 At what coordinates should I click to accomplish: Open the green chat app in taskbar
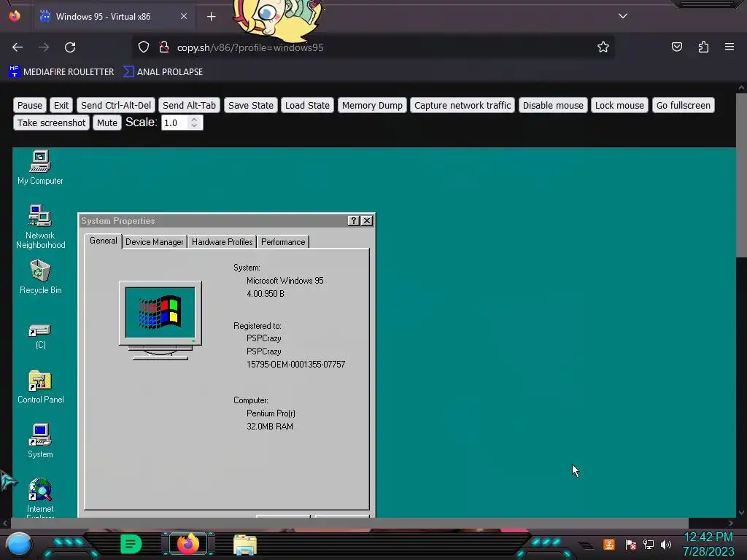tap(131, 544)
